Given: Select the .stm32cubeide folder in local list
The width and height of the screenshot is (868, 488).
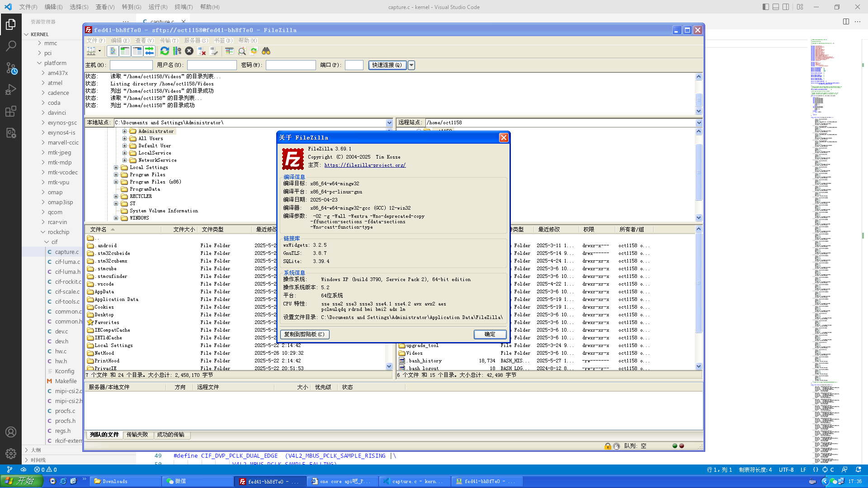Looking at the screenshot, I should (113, 253).
